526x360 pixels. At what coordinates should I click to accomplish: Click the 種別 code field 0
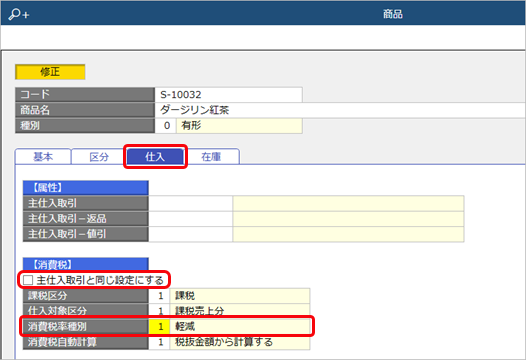click(x=166, y=126)
